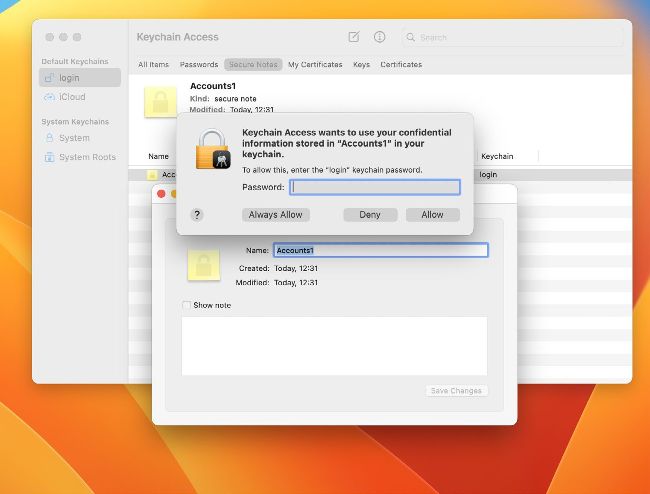Sort by the Keychain column header
The height and width of the screenshot is (494, 650).
497,156
